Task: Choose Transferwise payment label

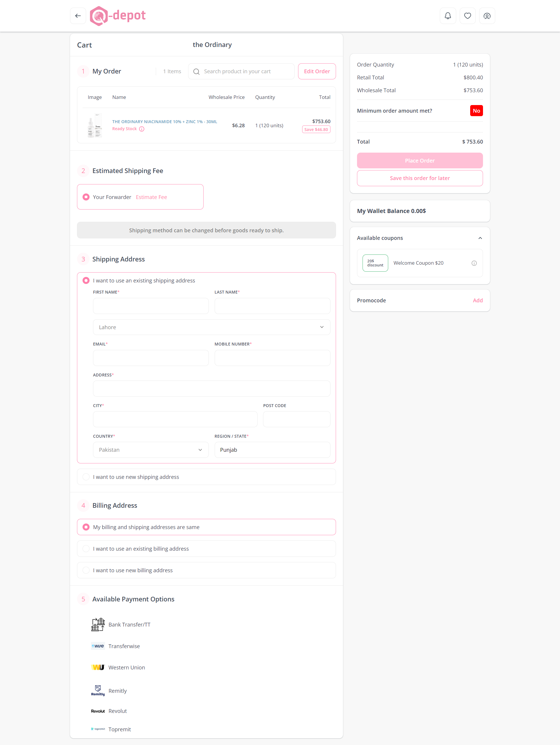Action: (124, 646)
